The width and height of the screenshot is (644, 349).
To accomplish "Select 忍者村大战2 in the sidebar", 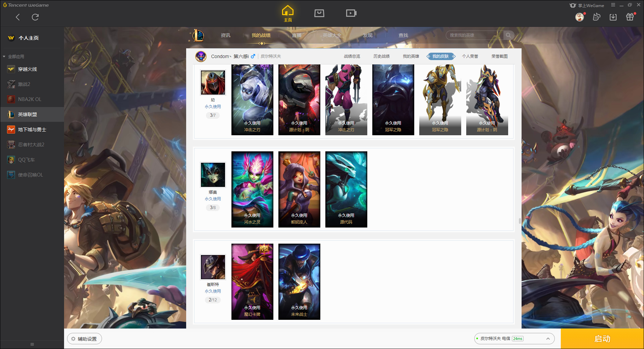I will (x=32, y=145).
